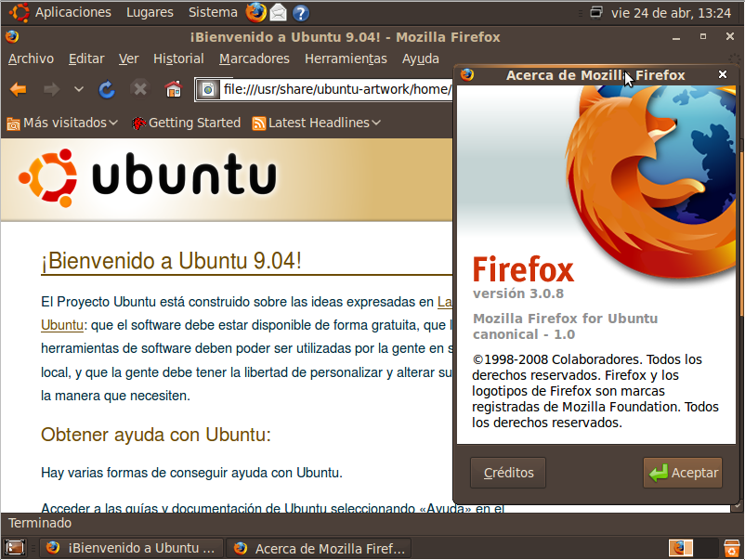Click the greyed-out forward arrow button
The image size is (745, 560).
coord(51,89)
